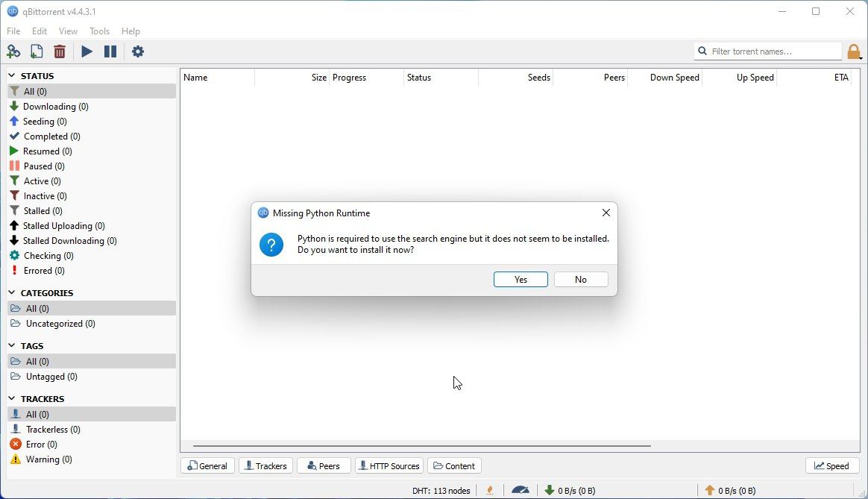
Task: Click the Delete torrent trash icon
Action: (x=60, y=51)
